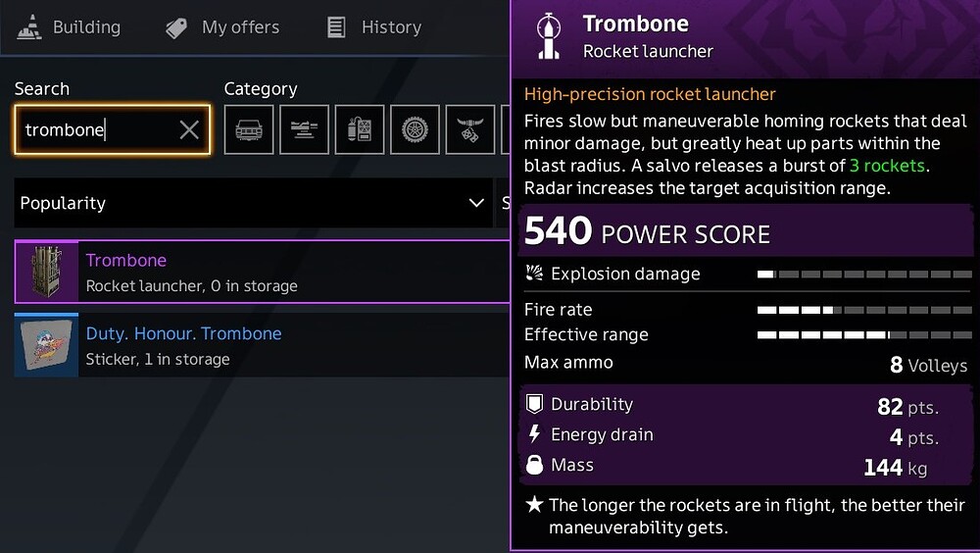
Task: Select the wheel movement category icon
Action: pyautogui.click(x=415, y=130)
